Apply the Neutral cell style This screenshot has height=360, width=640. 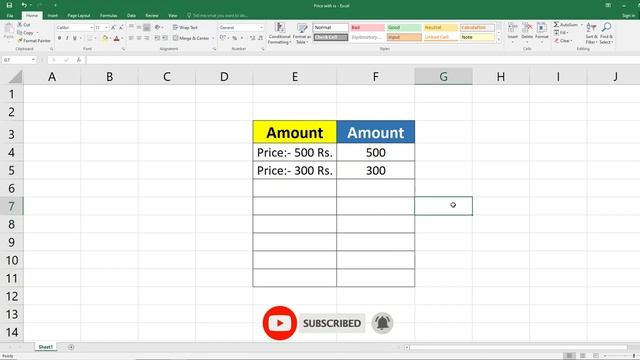[440, 27]
